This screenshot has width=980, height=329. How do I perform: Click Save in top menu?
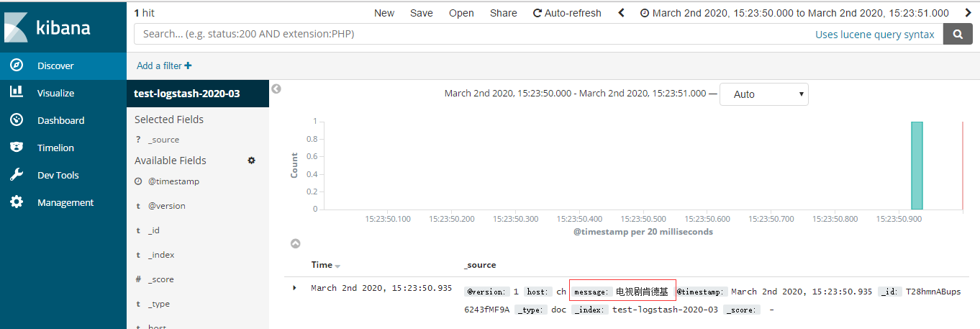422,13
